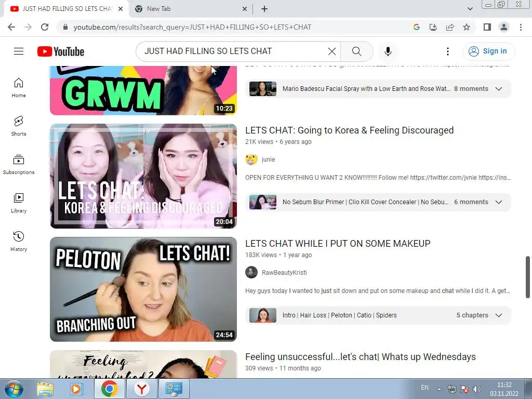Share this page from address bar
Viewport: 532px width, 399px height.
point(450,27)
